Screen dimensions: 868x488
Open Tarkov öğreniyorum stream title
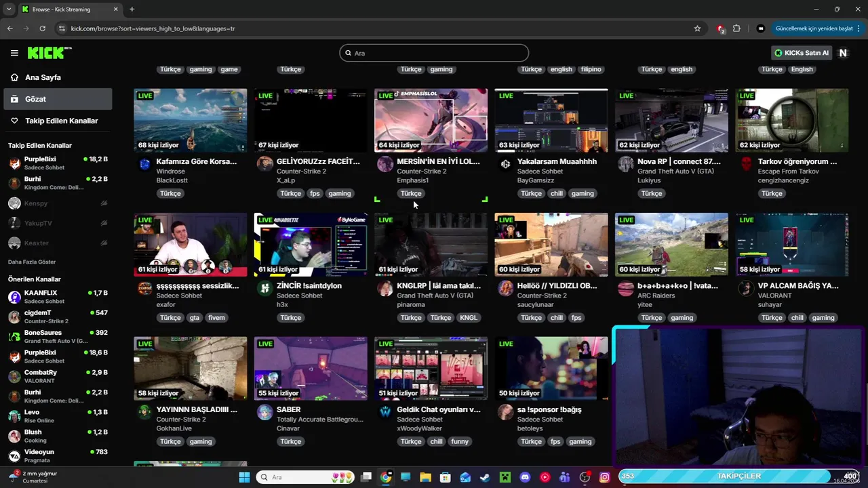pos(797,161)
